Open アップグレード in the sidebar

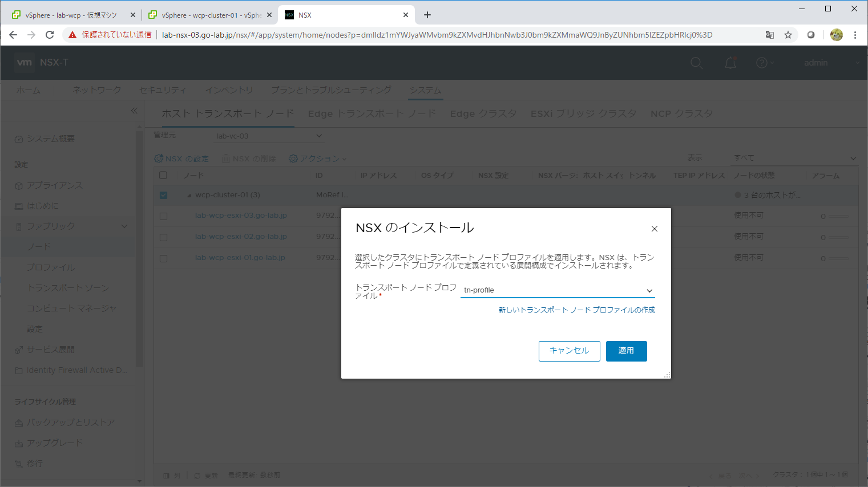pyautogui.click(x=54, y=443)
